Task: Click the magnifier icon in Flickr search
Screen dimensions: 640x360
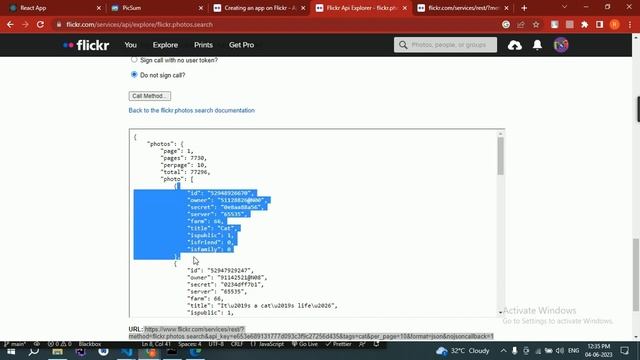Action: click(x=403, y=45)
